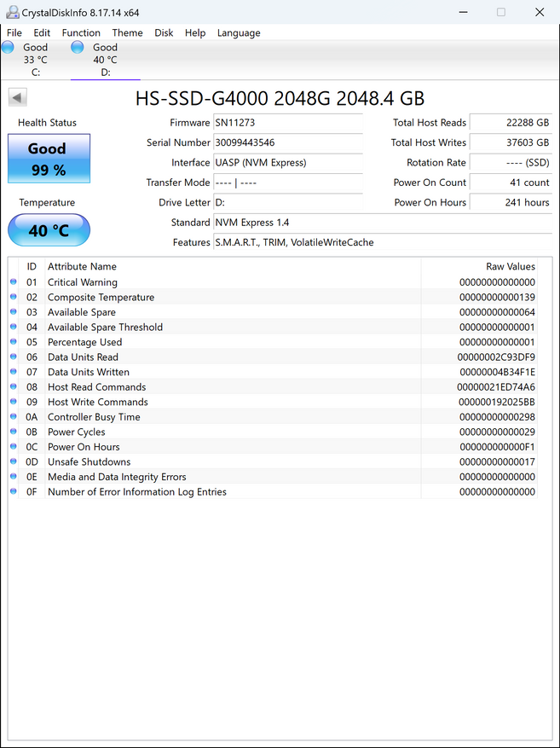This screenshot has height=748, width=560.
Task: Select the Unsafe Shutdowns attribute name
Action: [x=89, y=461]
